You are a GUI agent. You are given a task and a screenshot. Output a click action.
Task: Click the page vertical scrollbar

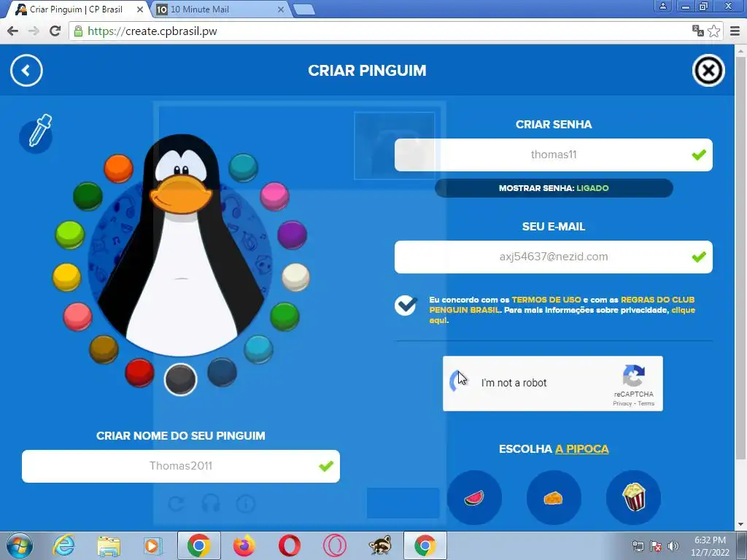pos(741,257)
